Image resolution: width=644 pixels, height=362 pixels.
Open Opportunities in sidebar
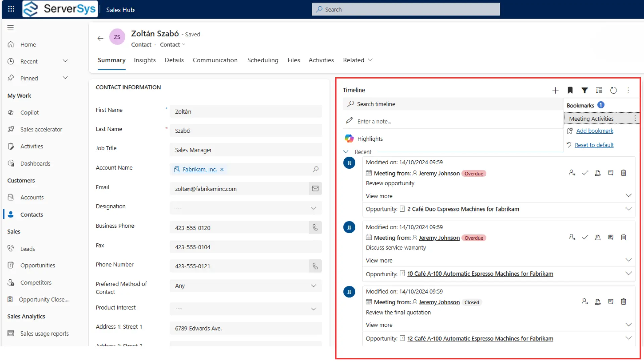pyautogui.click(x=38, y=265)
